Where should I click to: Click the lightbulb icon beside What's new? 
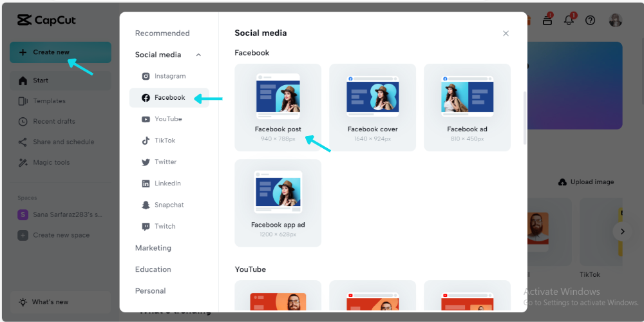click(23, 302)
